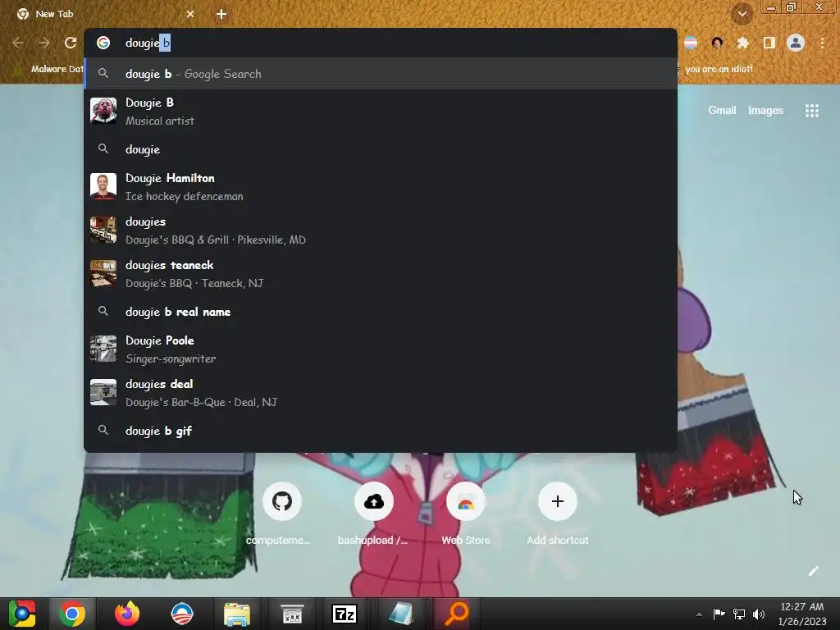Image resolution: width=840 pixels, height=630 pixels.
Task: Open the tab search dropdown arrow
Action: (742, 14)
